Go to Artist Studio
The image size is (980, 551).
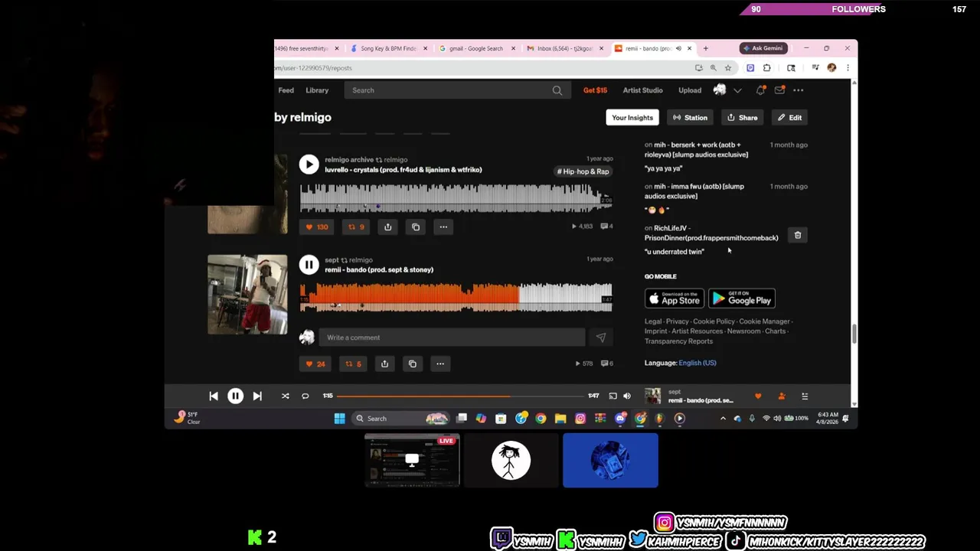(x=642, y=90)
